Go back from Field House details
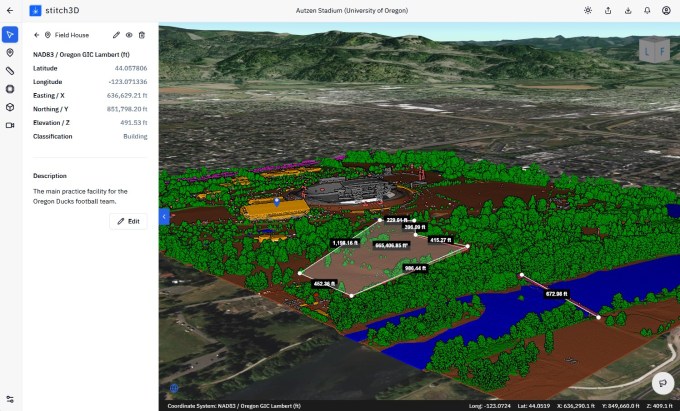Viewport: 680px width, 411px height. click(36, 35)
